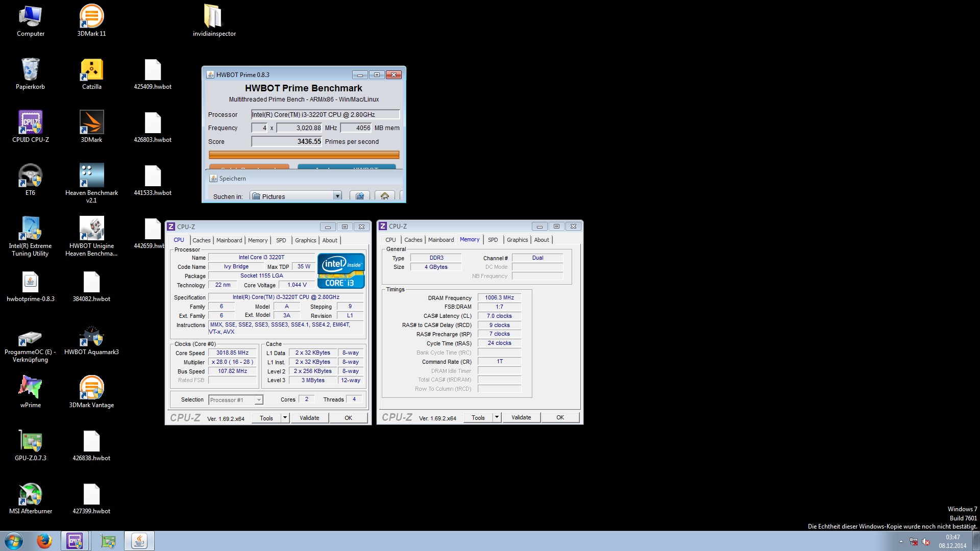Click Validate in right CPU-Z window

pos(521,417)
